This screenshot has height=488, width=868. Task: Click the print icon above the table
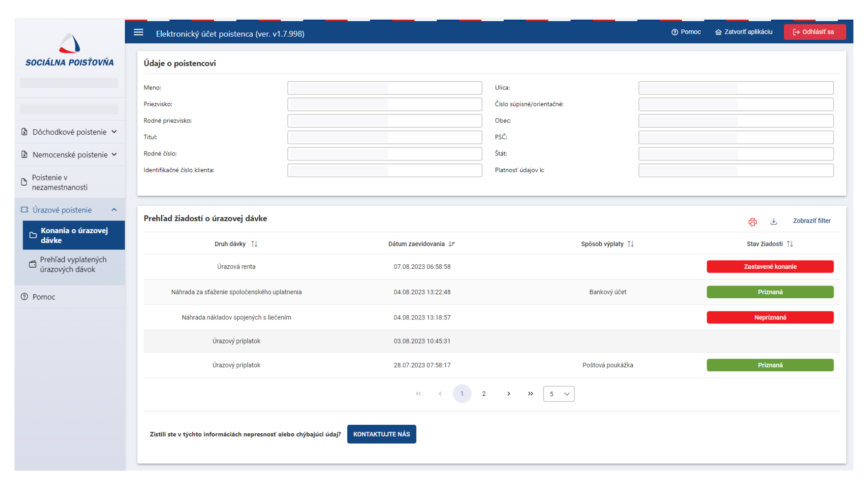tap(752, 221)
